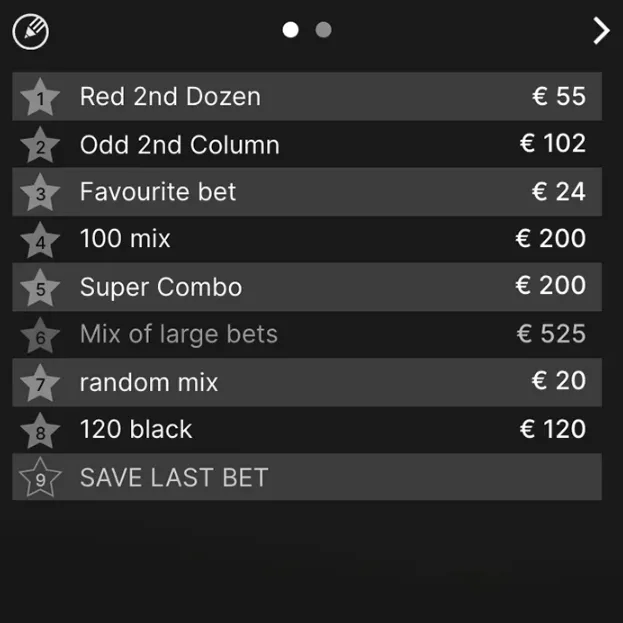The image size is (623, 623).
Task: Click star number 3 for Favourite bet
Action: coord(40,192)
